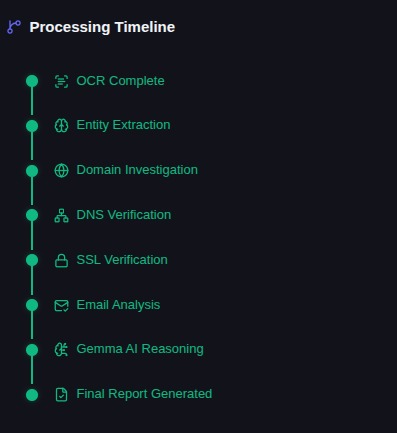The image size is (397, 433).
Task: Click the timeline dot for Email Analysis
Action: [32, 305]
